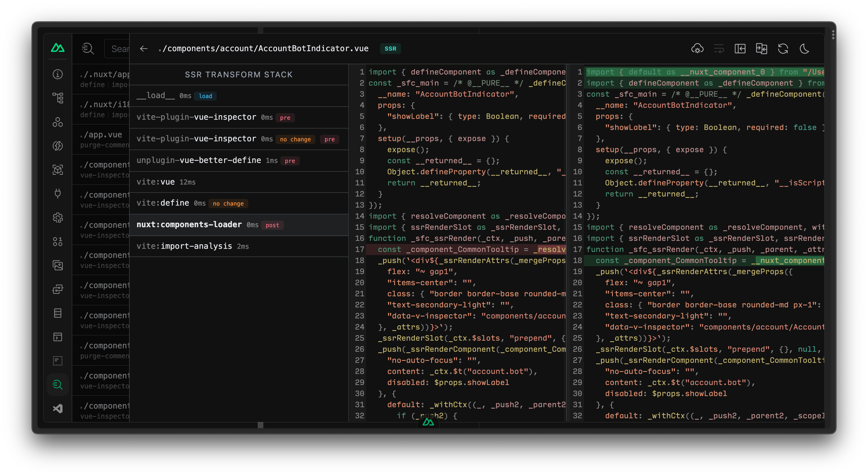Open the Overview info panel in sidebar
Screen dimensions: 868x476
pyautogui.click(x=58, y=74)
